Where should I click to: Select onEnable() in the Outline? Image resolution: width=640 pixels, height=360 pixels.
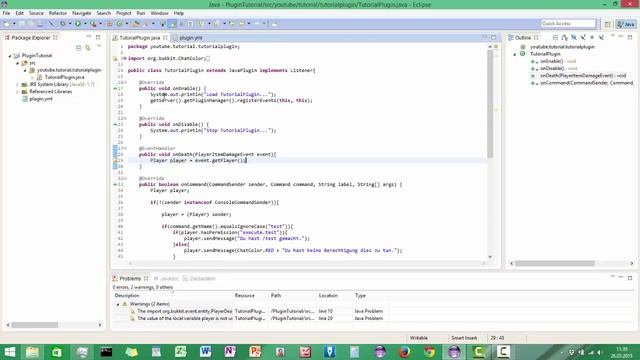tap(551, 61)
